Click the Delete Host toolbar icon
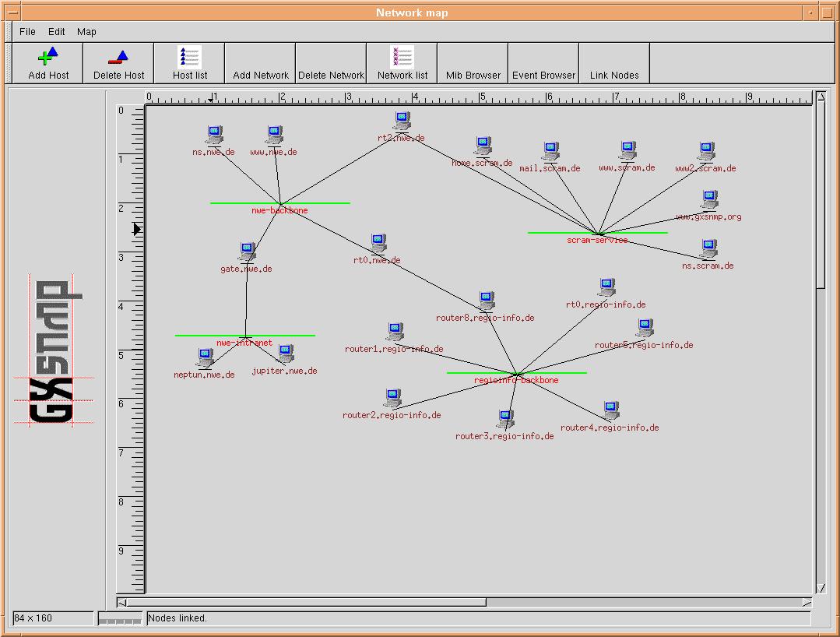The image size is (840, 637). click(x=118, y=56)
